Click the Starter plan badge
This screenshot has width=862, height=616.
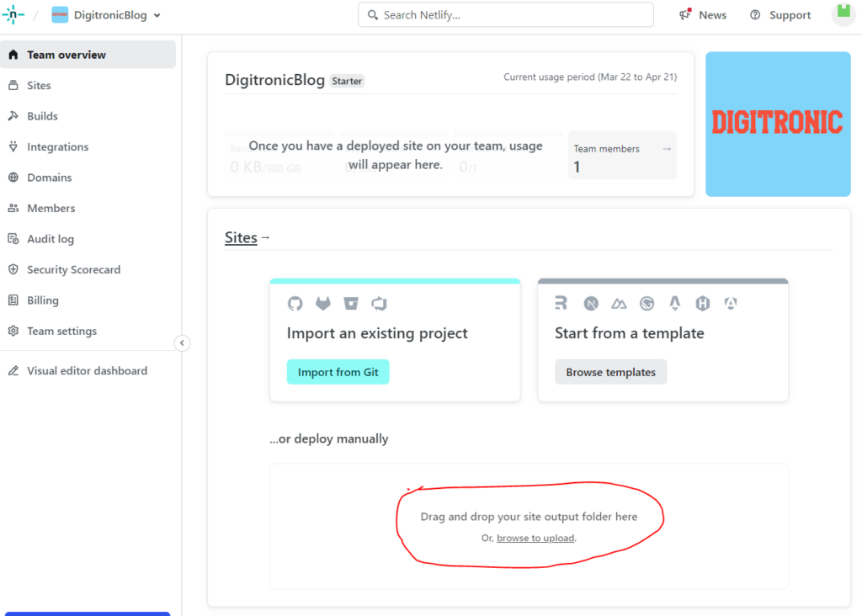[x=347, y=81]
